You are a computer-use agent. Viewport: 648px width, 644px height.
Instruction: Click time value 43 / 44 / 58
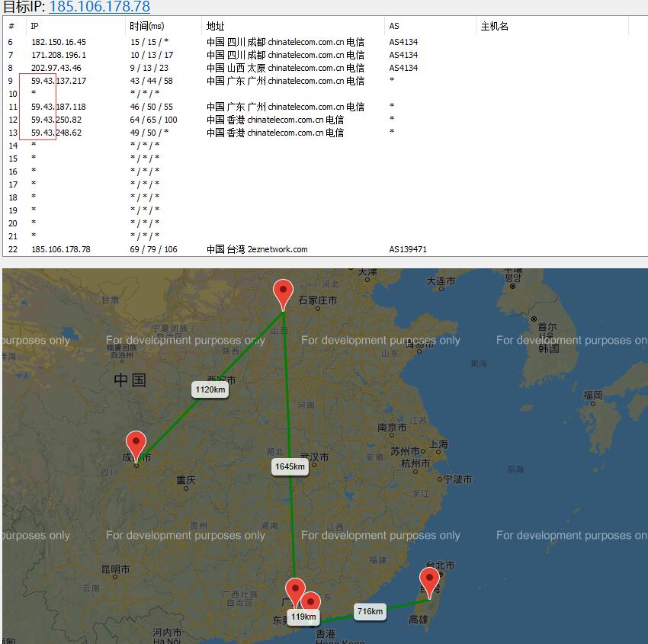[x=151, y=81]
